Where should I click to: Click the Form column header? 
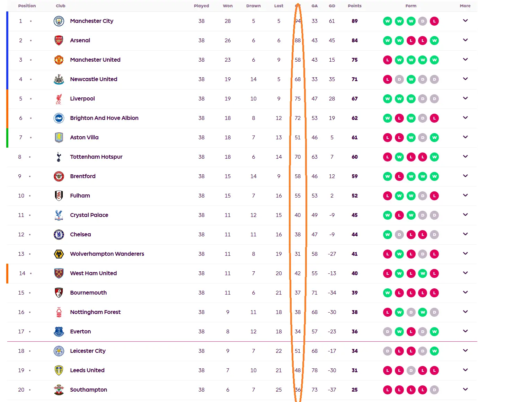[411, 6]
